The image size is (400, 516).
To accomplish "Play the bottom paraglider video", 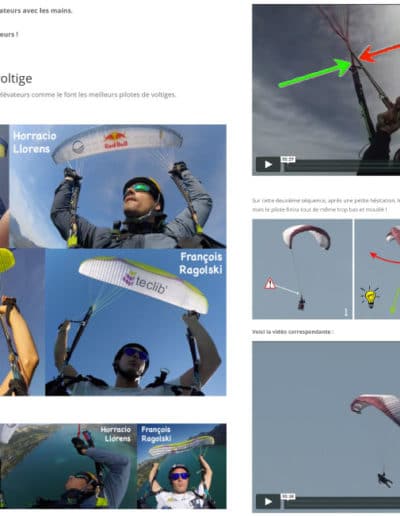I will pos(268,501).
